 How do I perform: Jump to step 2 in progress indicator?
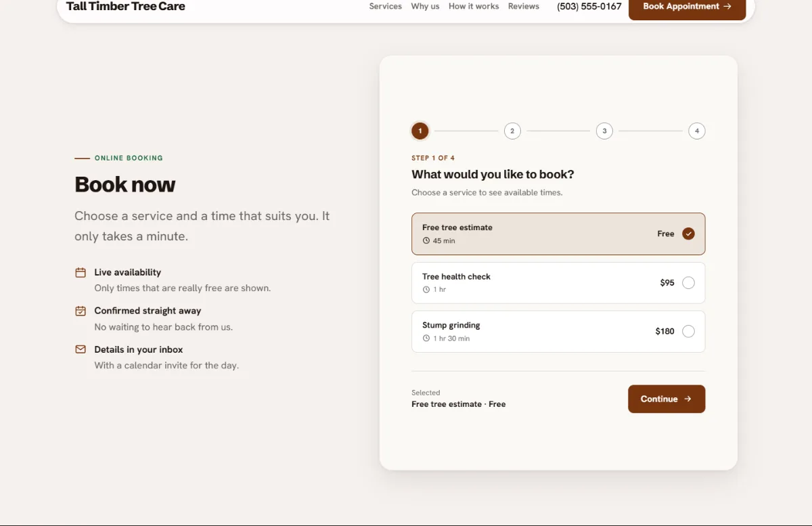coord(512,131)
